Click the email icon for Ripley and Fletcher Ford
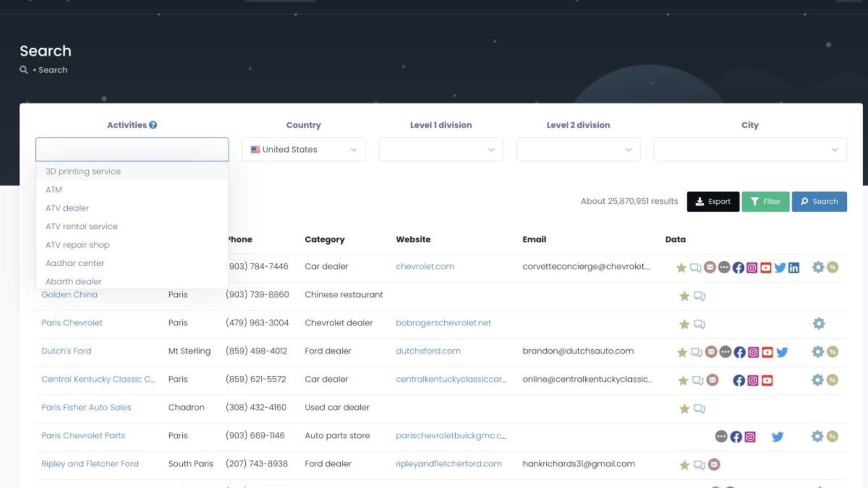 (714, 465)
